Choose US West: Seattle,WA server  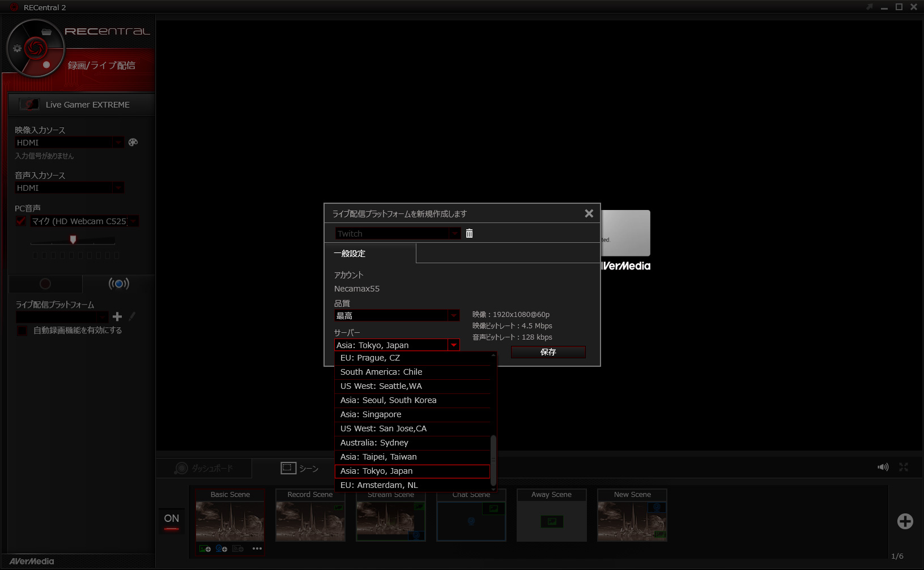pyautogui.click(x=412, y=386)
